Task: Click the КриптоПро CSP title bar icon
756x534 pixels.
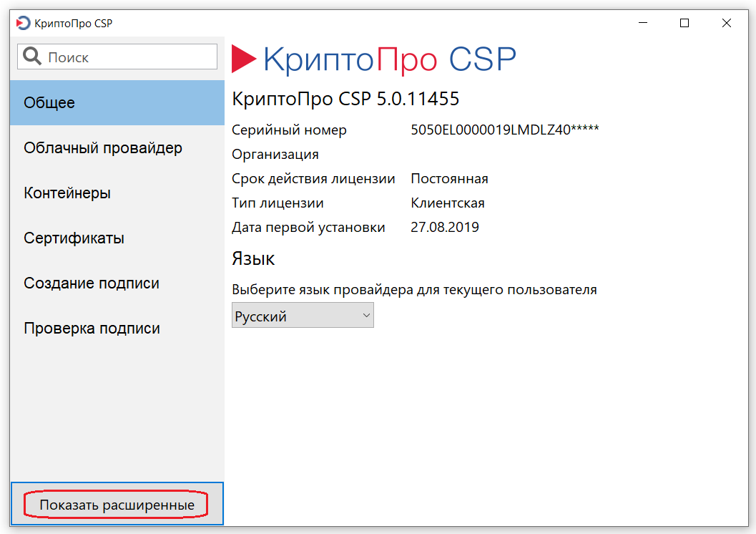Action: coord(23,23)
